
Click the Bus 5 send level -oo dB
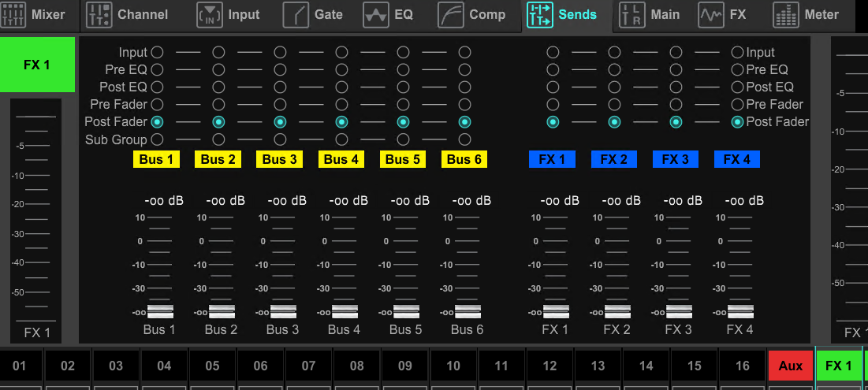[410, 201]
